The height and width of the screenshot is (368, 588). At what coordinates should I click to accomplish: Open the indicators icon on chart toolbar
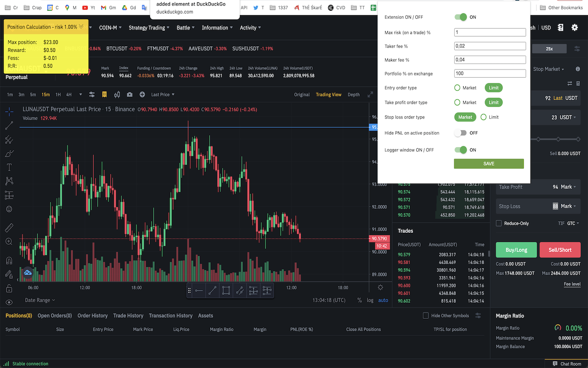(104, 94)
